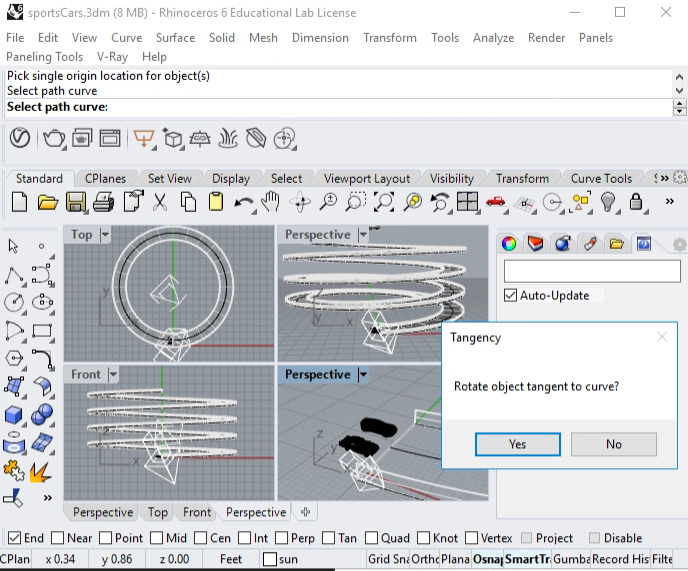Image resolution: width=688 pixels, height=571 pixels.
Task: Open the Top viewport dropdown arrow
Action: 105,235
